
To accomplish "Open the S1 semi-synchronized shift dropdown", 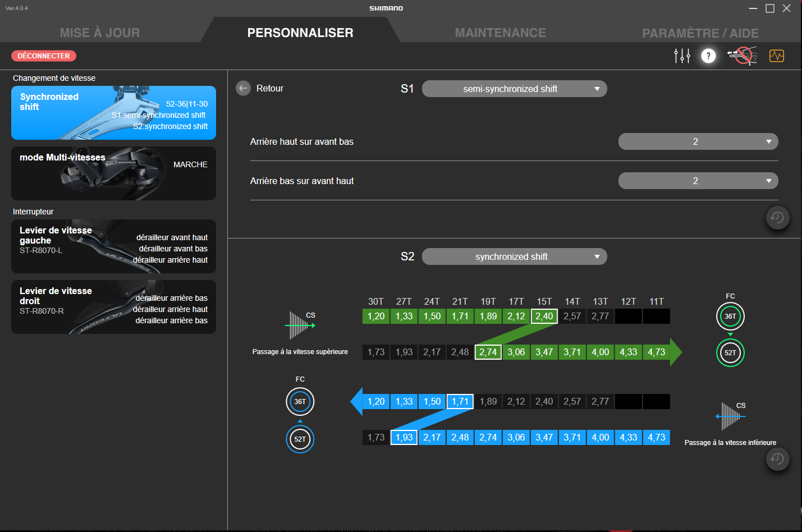I will (x=514, y=89).
